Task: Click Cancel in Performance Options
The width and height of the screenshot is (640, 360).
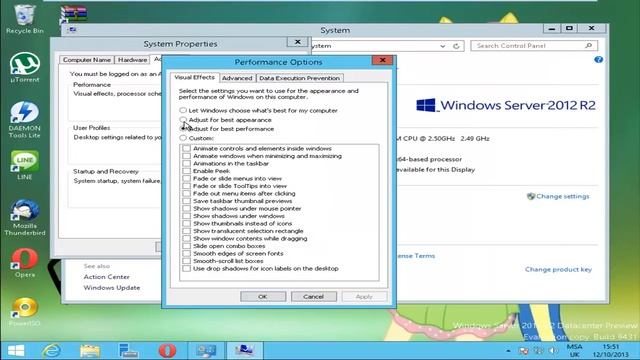Action: [313, 297]
